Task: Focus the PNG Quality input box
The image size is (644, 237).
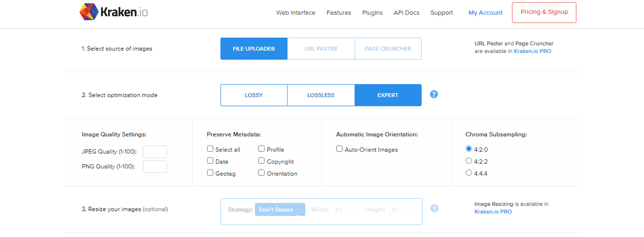Action: pyautogui.click(x=155, y=167)
